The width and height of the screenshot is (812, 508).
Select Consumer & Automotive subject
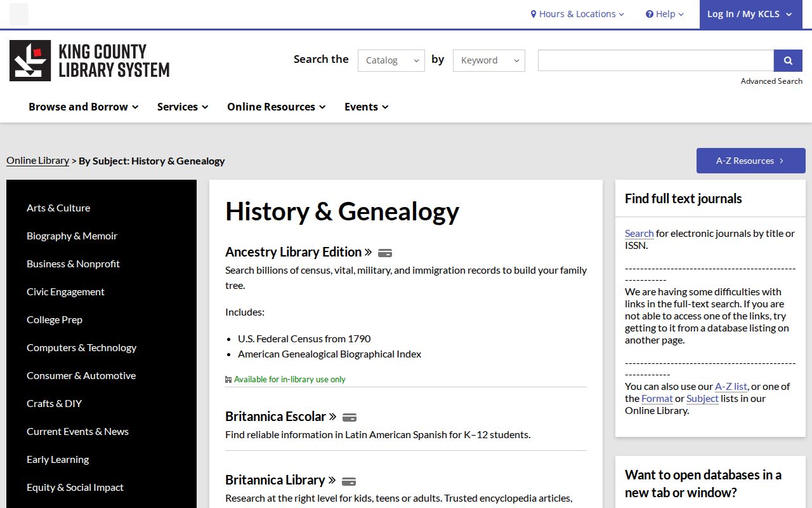click(x=81, y=375)
